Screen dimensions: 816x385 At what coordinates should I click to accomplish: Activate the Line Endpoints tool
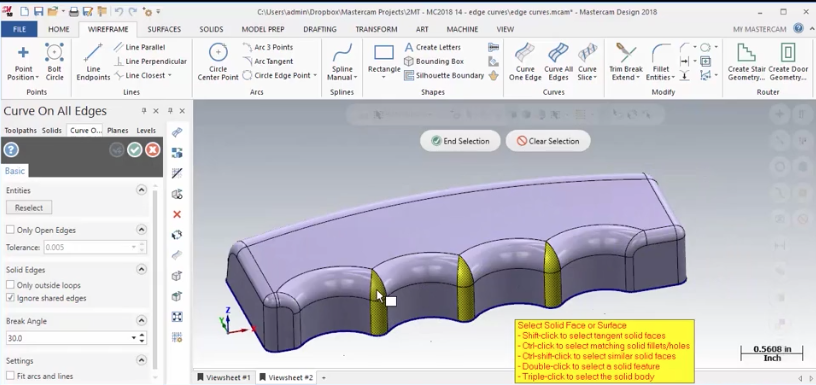(93, 62)
